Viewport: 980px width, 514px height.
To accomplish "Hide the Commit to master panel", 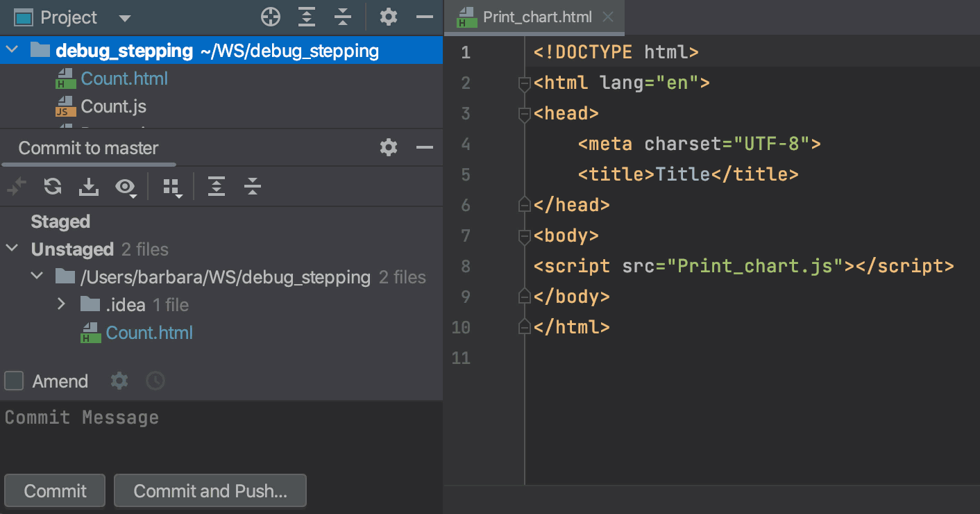I will pyautogui.click(x=425, y=147).
